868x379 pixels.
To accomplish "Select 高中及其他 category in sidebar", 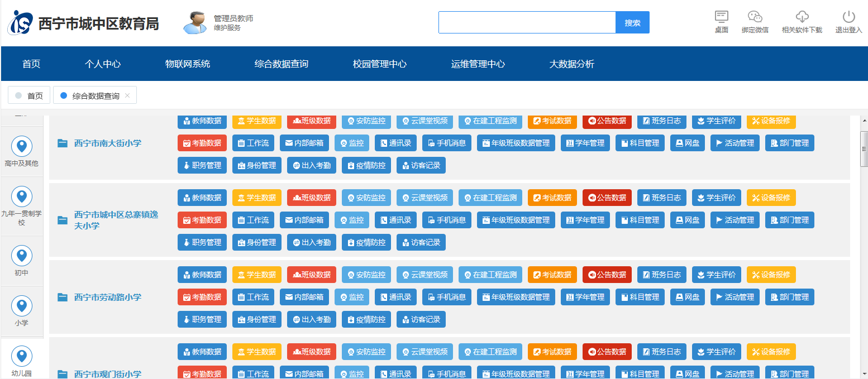I will 22,152.
